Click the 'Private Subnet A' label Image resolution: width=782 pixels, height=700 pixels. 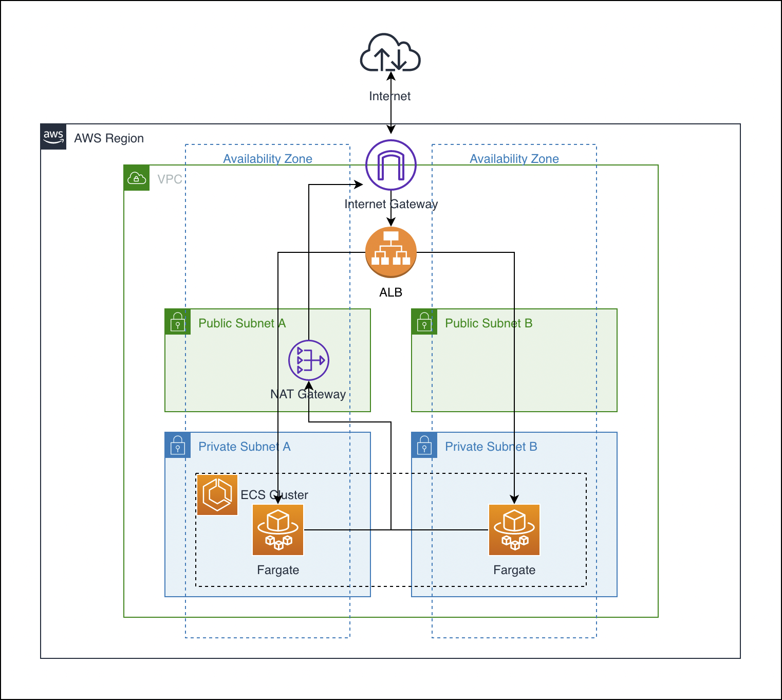[245, 447]
